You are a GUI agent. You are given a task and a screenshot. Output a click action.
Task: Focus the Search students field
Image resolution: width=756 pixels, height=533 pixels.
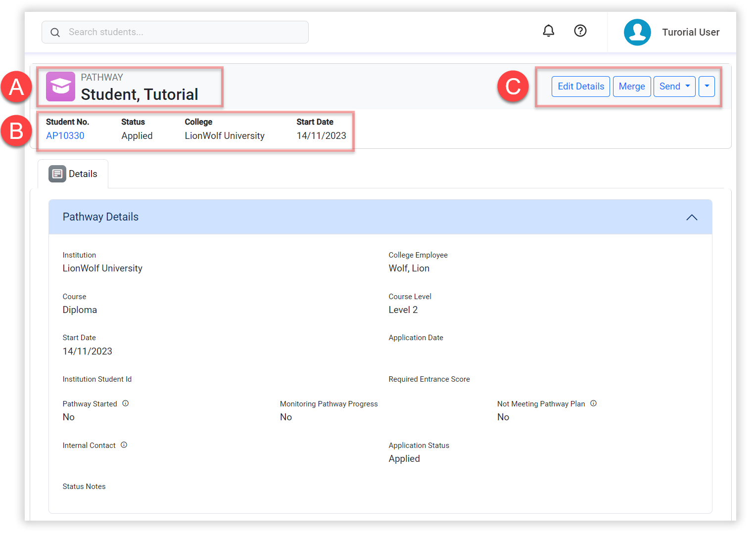tap(183, 32)
